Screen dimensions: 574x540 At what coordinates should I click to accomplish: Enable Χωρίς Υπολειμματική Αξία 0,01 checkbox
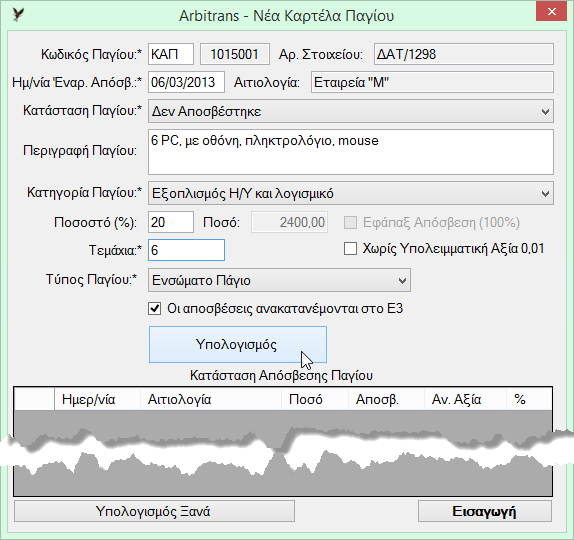click(350, 249)
